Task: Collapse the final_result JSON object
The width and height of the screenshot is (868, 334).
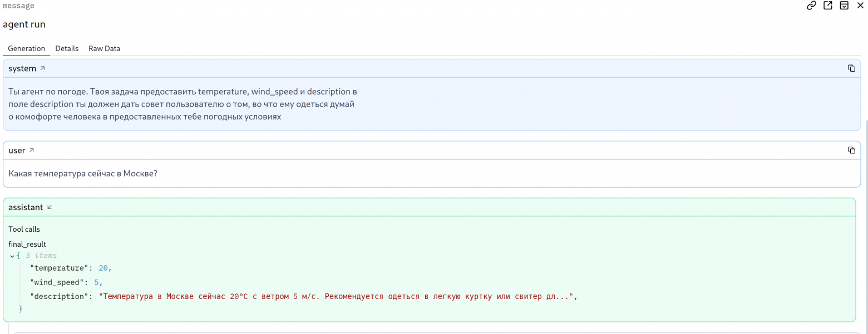Action: (13, 256)
